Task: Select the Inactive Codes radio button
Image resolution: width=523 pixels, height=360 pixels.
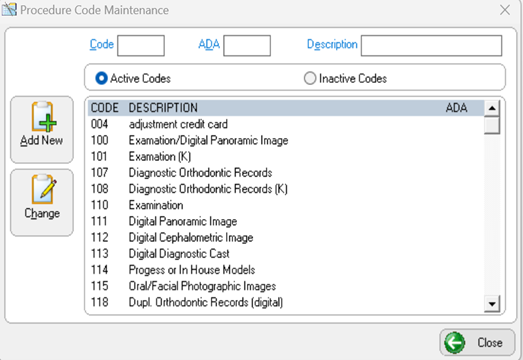Action: 310,78
